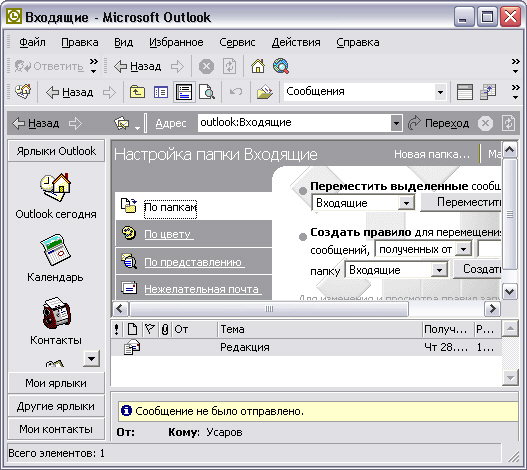
Task: Click the Outlook Today icon in second toolbar
Action: pos(23,91)
